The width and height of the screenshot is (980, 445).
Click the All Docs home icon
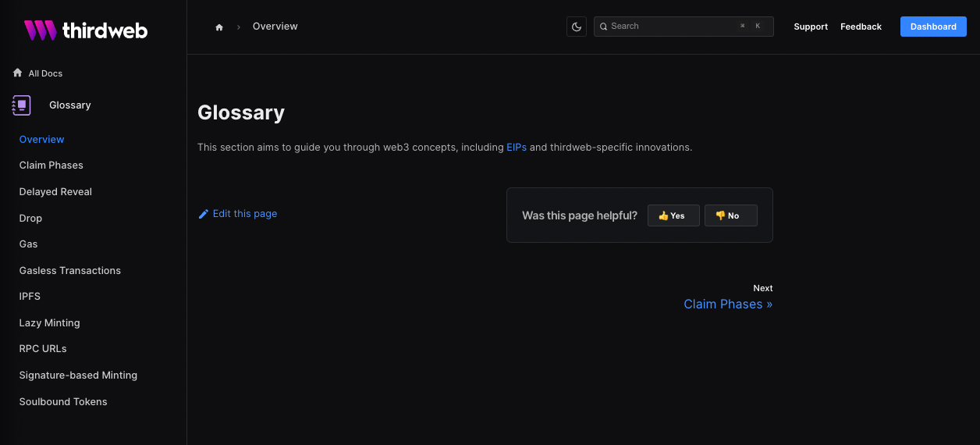click(x=18, y=73)
